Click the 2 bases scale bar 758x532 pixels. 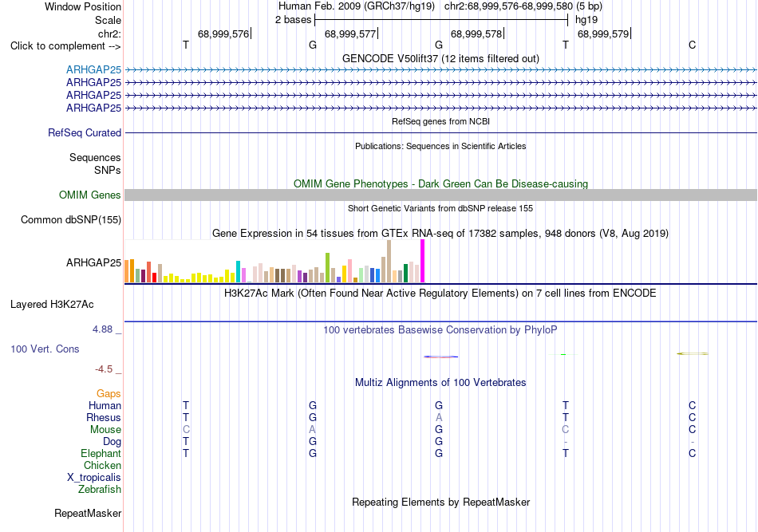441,20
